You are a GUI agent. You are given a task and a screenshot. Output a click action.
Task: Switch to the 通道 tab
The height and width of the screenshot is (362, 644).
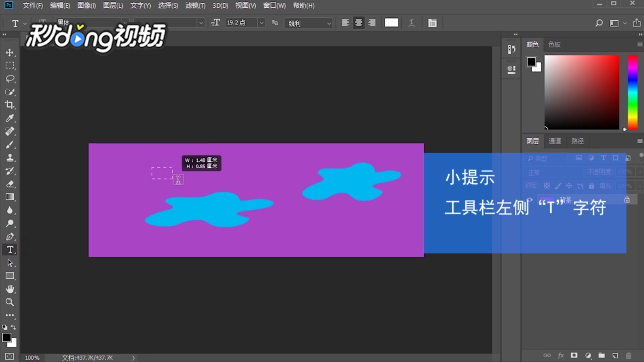[x=555, y=141]
